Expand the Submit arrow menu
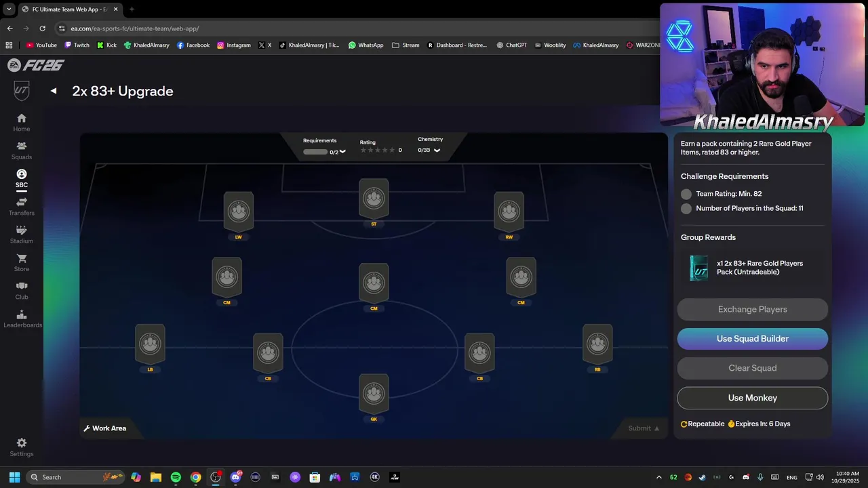 coord(657,428)
